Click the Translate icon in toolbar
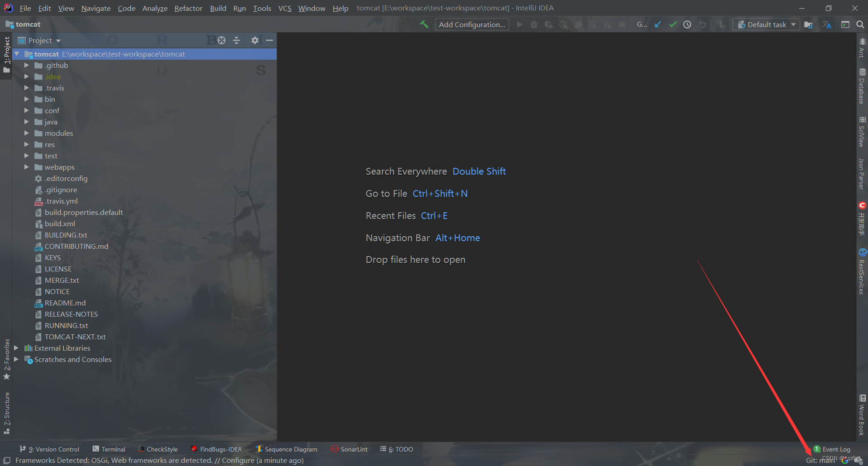The image size is (868, 466). [827, 24]
